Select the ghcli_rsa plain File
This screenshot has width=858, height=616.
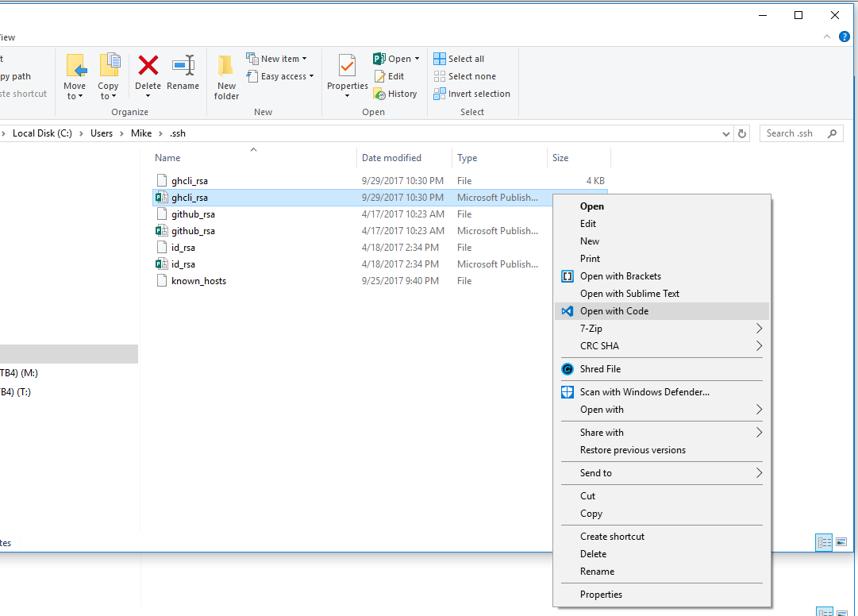[379, 180]
